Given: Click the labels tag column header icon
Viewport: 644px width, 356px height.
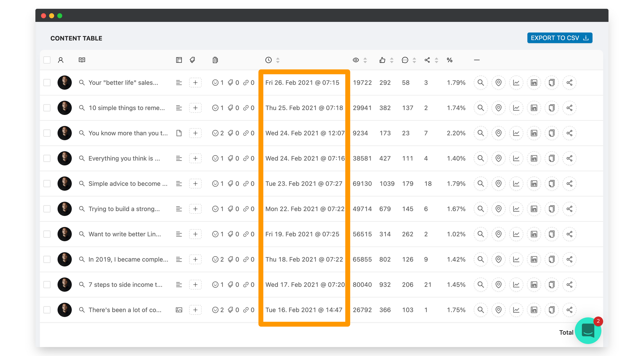Looking at the screenshot, I should click(193, 60).
